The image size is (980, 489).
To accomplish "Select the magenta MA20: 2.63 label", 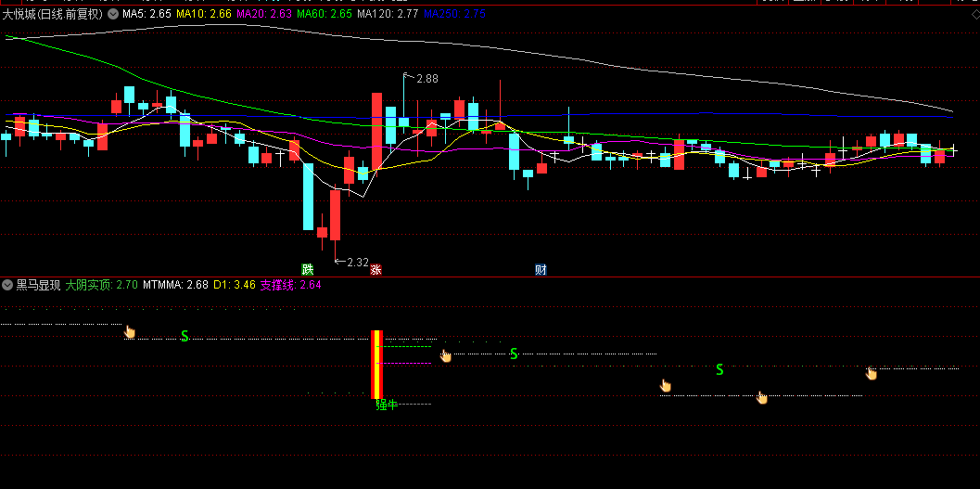I will click(x=264, y=14).
